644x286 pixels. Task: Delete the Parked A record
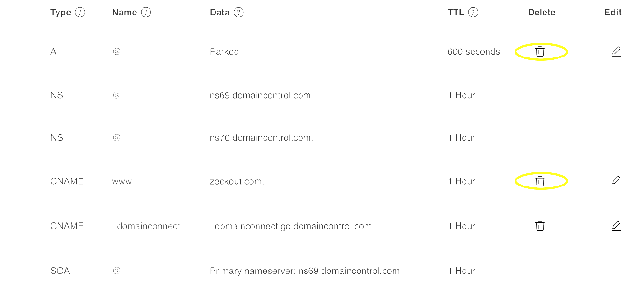[x=540, y=52]
